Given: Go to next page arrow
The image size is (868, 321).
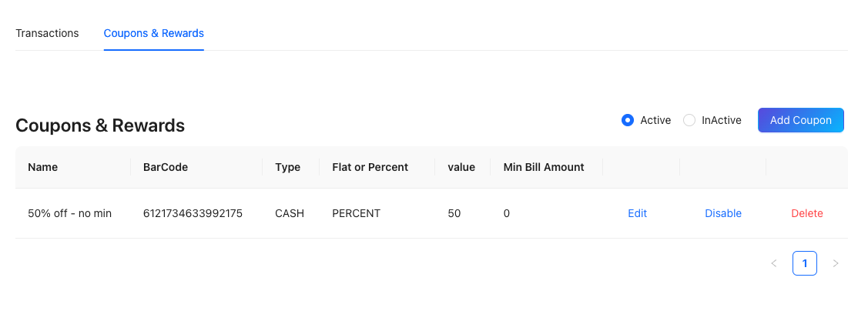Looking at the screenshot, I should click(x=836, y=263).
